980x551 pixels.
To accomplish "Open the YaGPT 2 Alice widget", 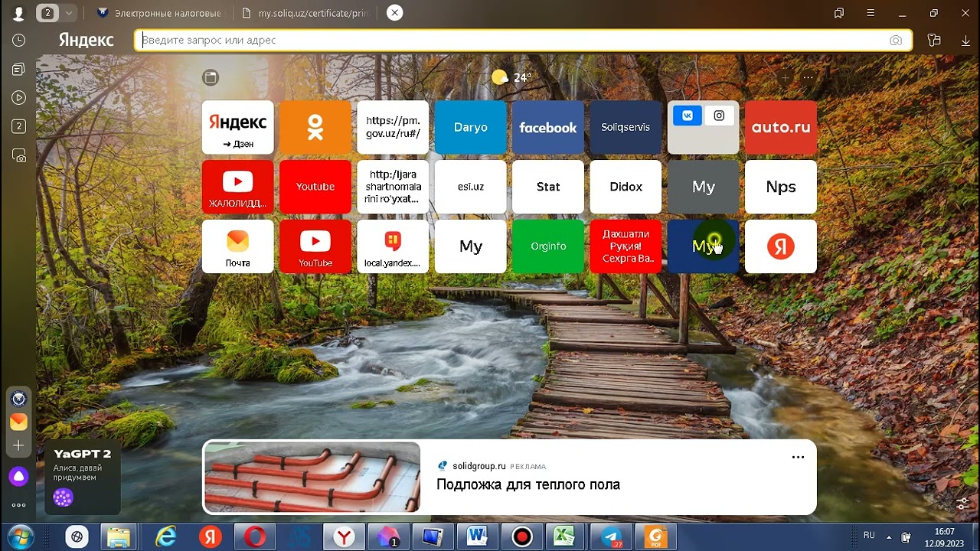I will [82, 477].
